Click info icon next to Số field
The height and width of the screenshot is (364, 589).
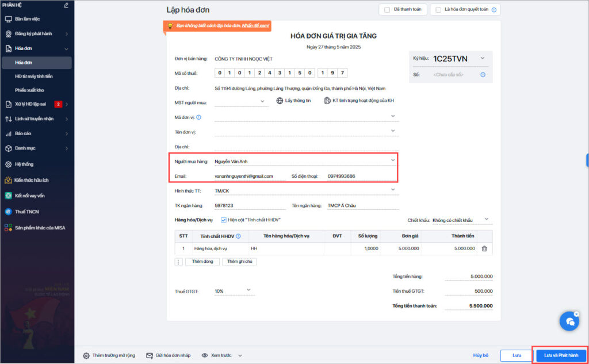pyautogui.click(x=483, y=75)
